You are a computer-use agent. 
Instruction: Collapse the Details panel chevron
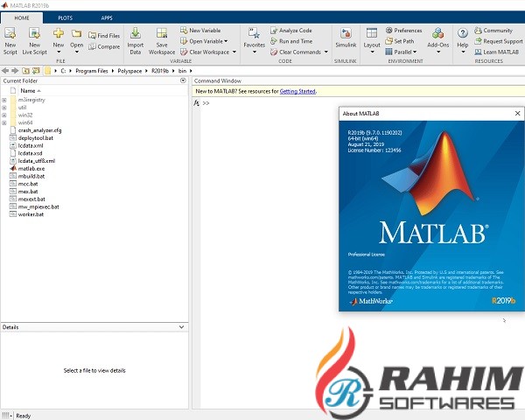point(181,327)
